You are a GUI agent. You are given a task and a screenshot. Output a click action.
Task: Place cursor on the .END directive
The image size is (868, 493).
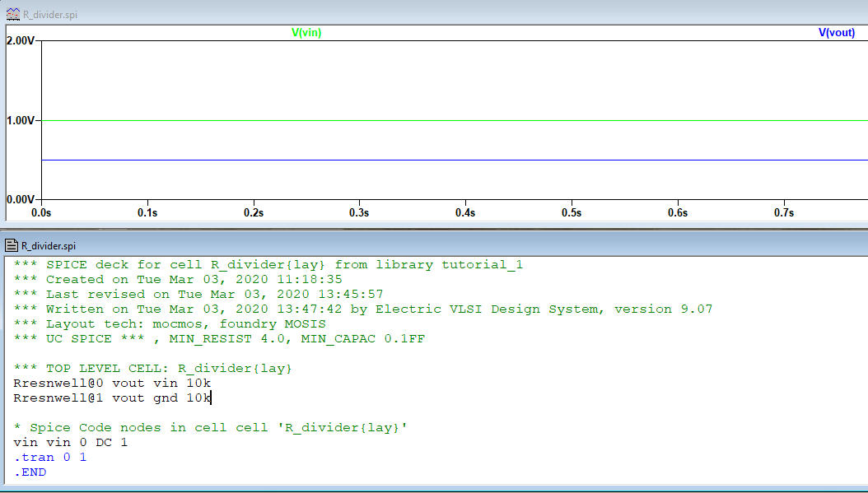[30, 472]
